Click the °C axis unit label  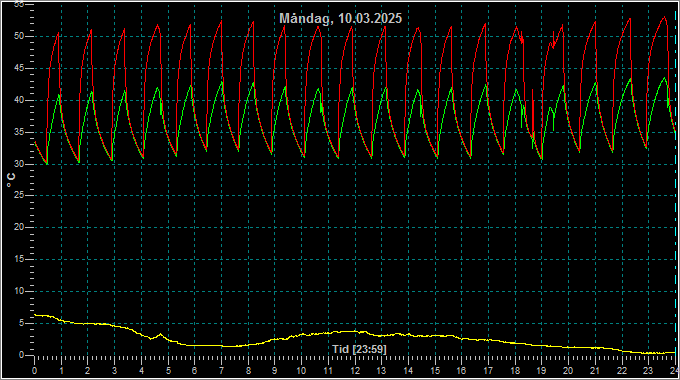click(11, 180)
